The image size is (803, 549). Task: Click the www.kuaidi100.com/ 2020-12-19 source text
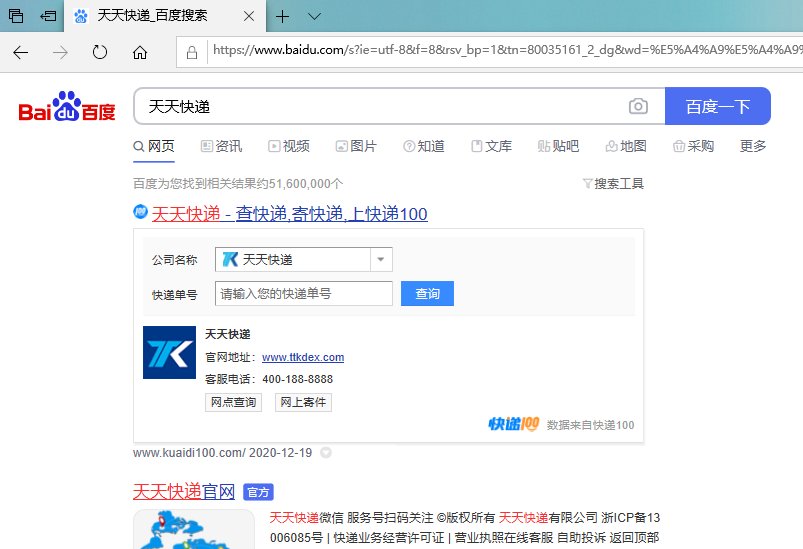(x=222, y=453)
